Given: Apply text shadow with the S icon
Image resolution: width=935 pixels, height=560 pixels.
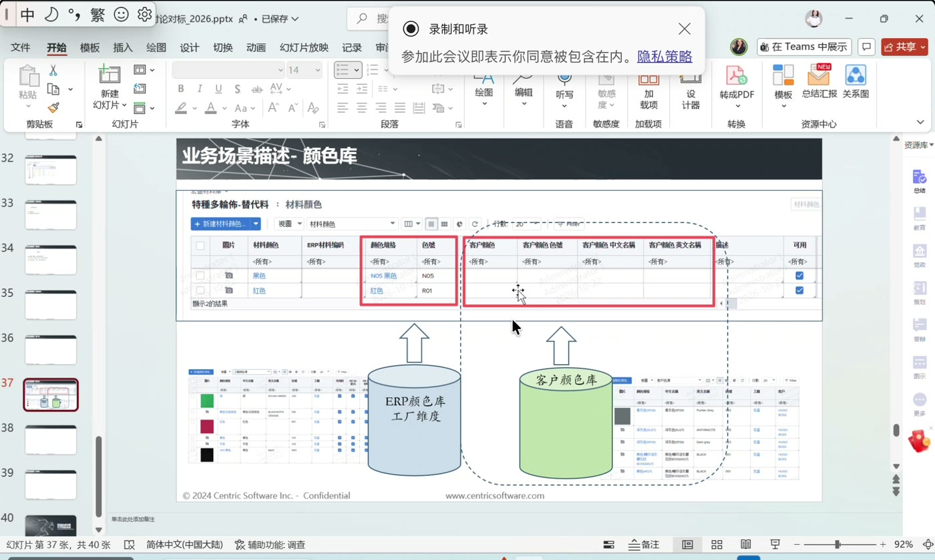Looking at the screenshot, I should pos(238,89).
